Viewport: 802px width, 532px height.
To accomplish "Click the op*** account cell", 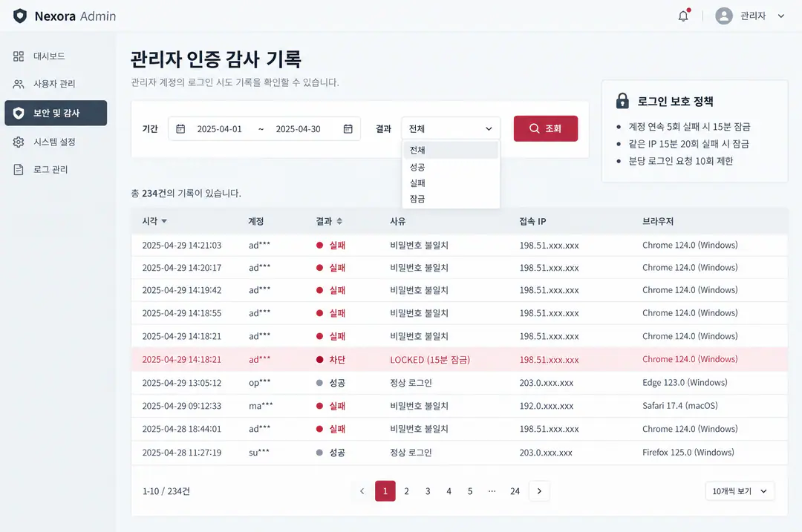I will 259,383.
